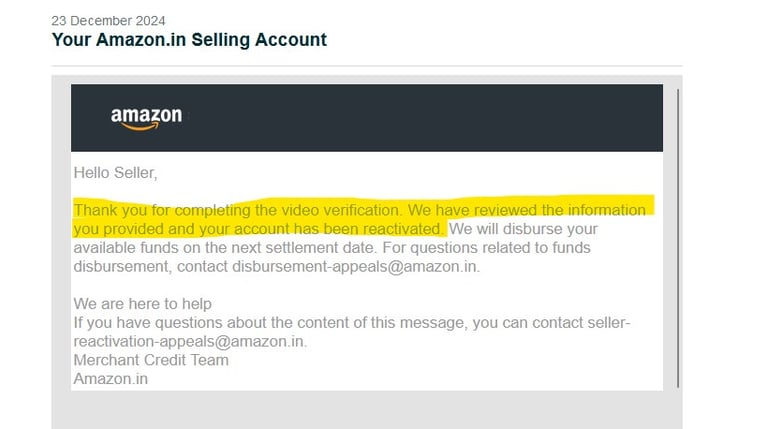Select the date "23 December 2024"
Viewport: 768px width, 429px height.
[x=109, y=20]
